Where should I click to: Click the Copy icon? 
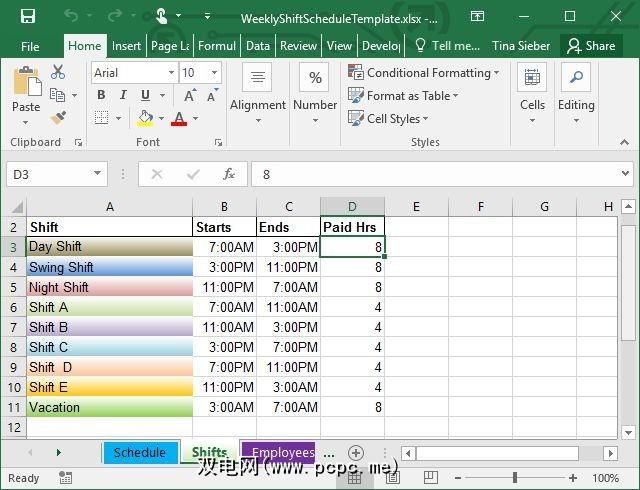pos(57,95)
